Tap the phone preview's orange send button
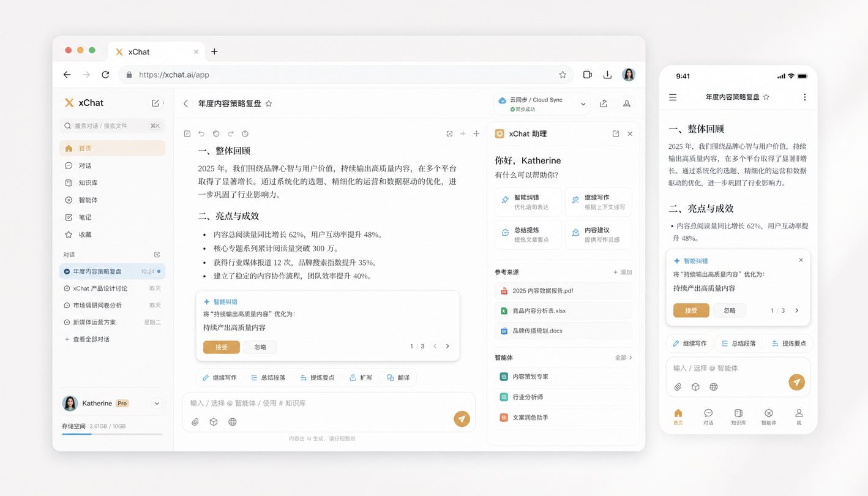The height and width of the screenshot is (496, 868). click(x=796, y=382)
